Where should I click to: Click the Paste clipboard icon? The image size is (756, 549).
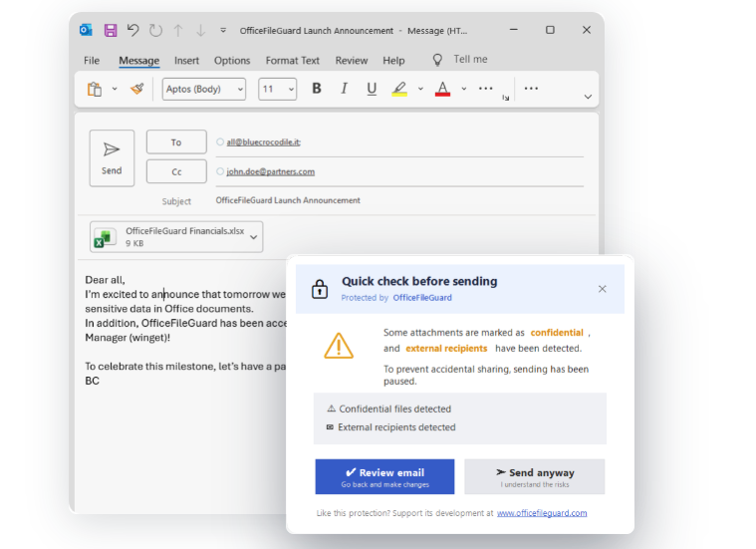click(95, 90)
